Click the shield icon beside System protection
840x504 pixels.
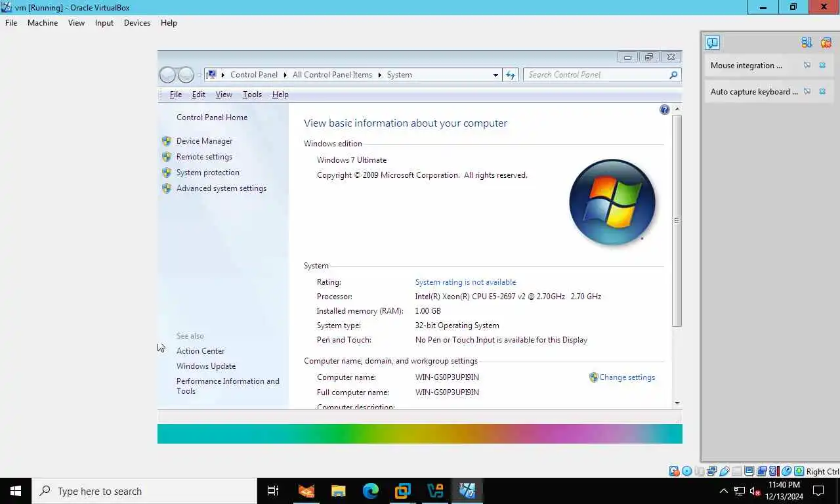[x=167, y=173]
